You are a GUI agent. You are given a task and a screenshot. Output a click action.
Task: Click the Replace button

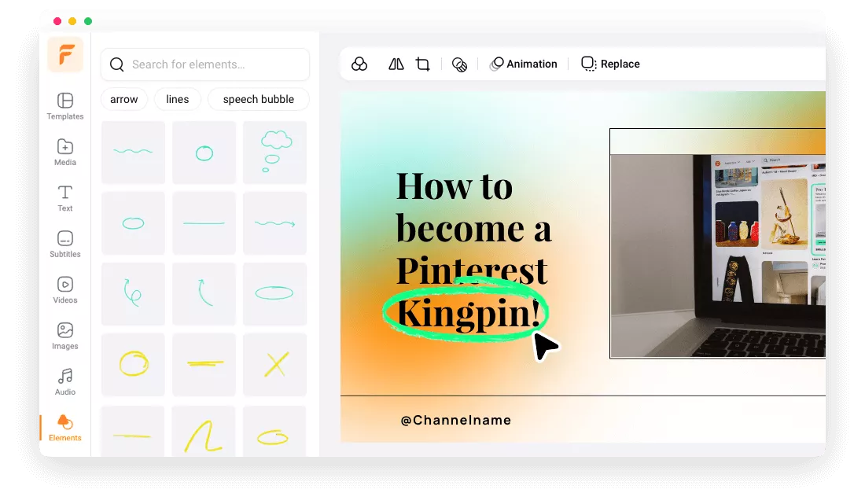[x=610, y=64]
